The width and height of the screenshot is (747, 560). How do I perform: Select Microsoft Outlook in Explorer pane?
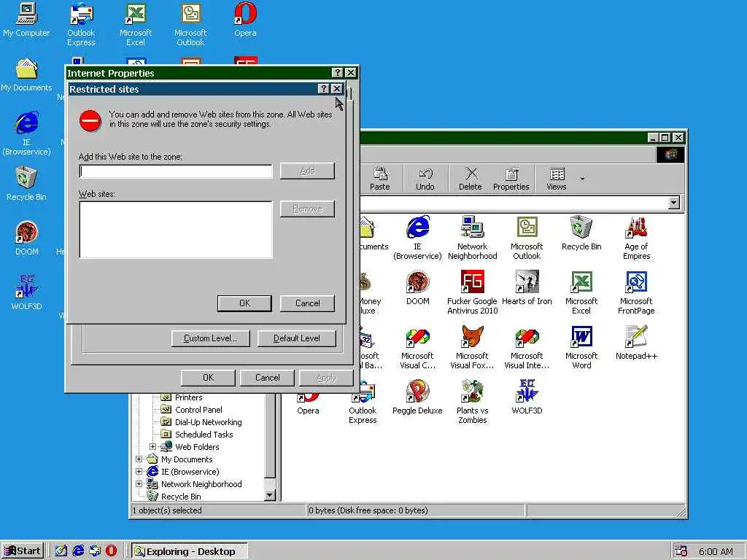pyautogui.click(x=527, y=238)
